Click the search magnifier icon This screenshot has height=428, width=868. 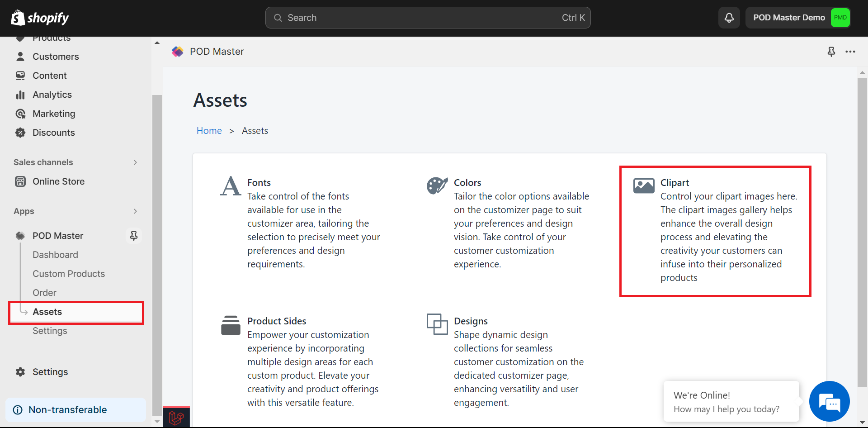point(278,18)
